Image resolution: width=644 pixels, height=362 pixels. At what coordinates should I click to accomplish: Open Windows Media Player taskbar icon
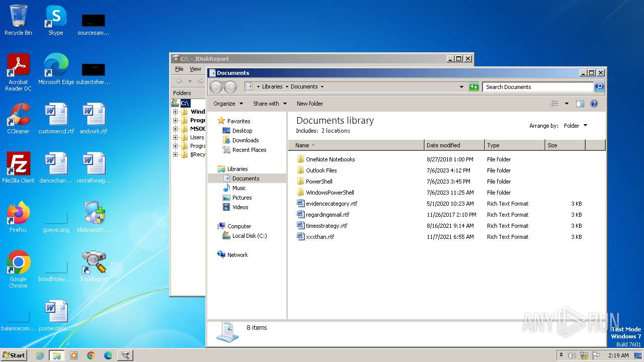click(74, 355)
